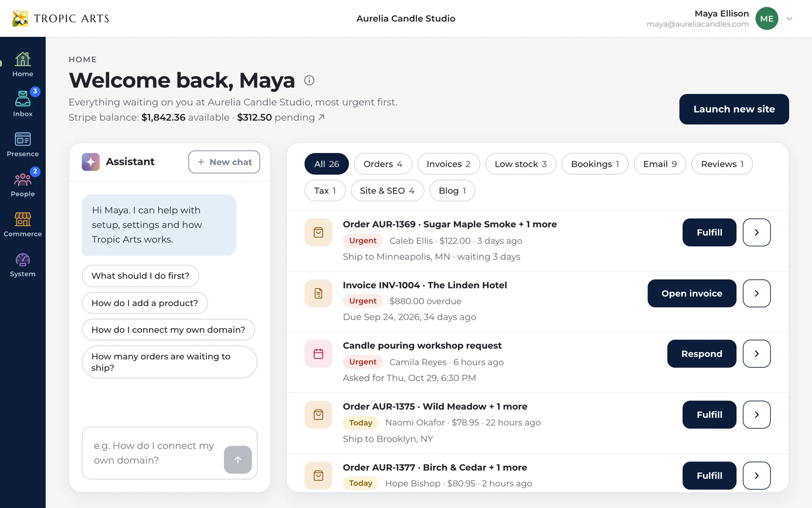Start a New chat
Screen dimensions: 812x508
click(x=224, y=162)
